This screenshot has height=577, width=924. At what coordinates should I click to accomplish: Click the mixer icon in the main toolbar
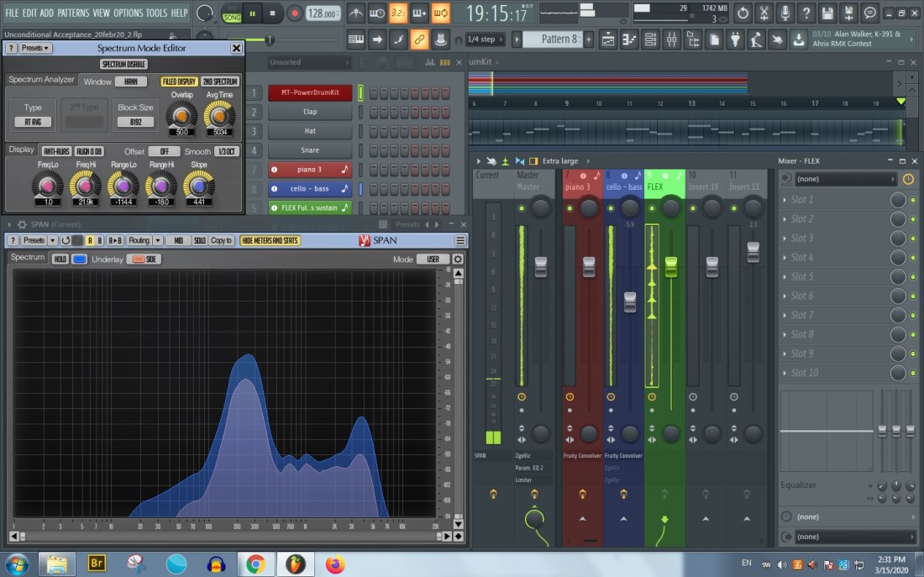671,39
